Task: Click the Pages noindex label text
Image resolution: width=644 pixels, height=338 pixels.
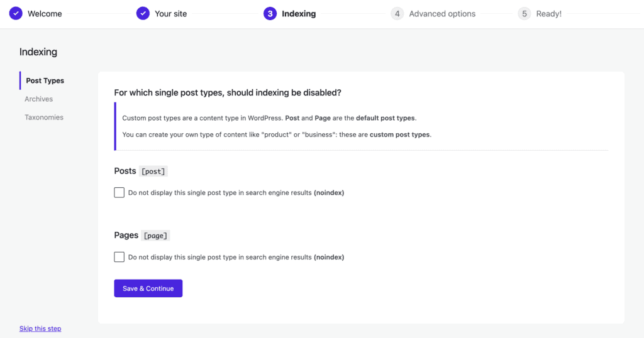Action: 236,257
